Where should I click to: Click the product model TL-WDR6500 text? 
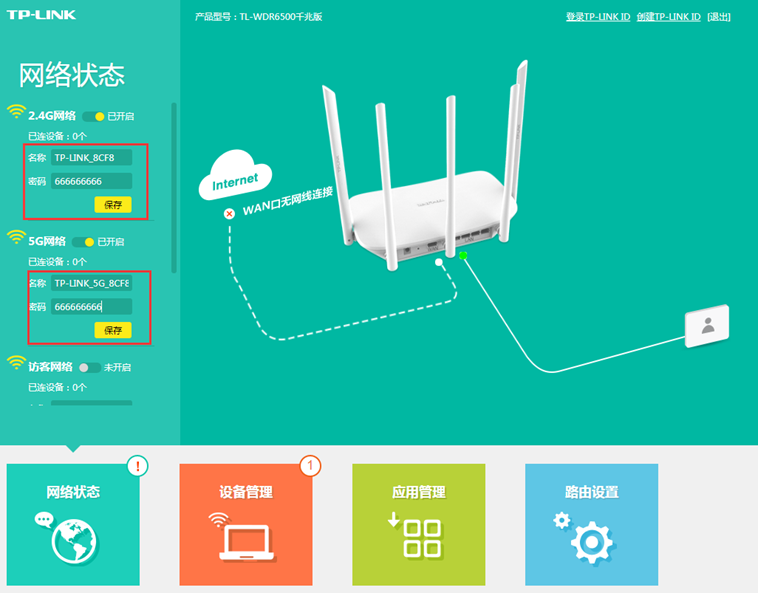tap(259, 17)
